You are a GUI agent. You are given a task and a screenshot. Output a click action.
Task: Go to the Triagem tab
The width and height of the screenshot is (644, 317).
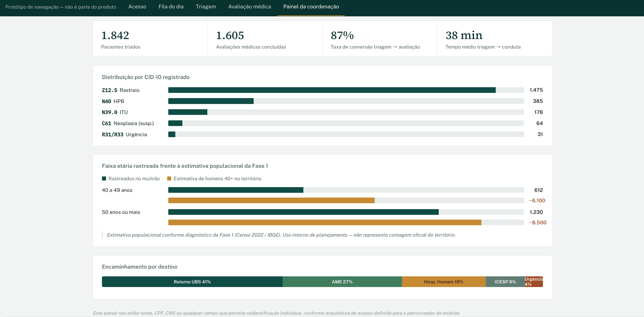[206, 7]
